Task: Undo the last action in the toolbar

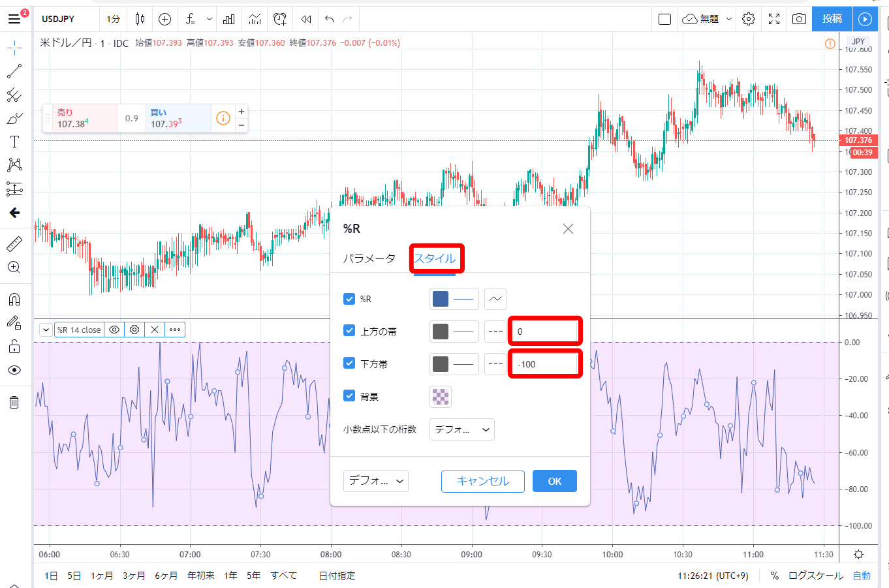Action: pos(329,19)
